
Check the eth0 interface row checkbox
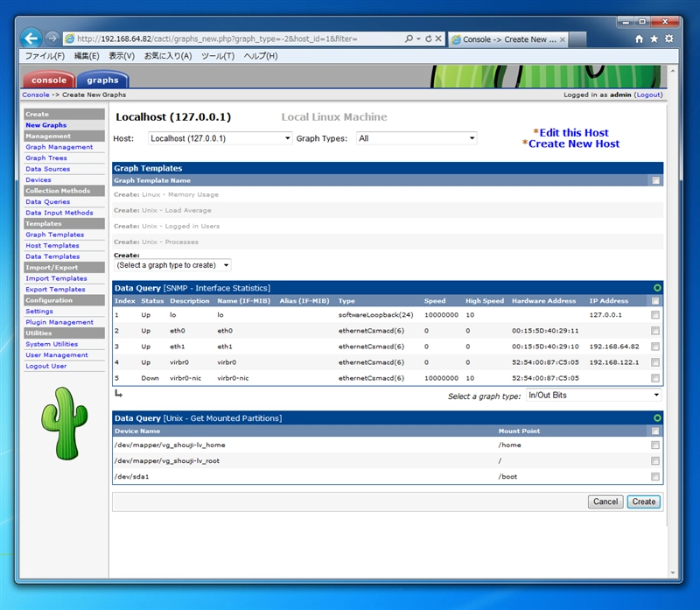pos(655,331)
